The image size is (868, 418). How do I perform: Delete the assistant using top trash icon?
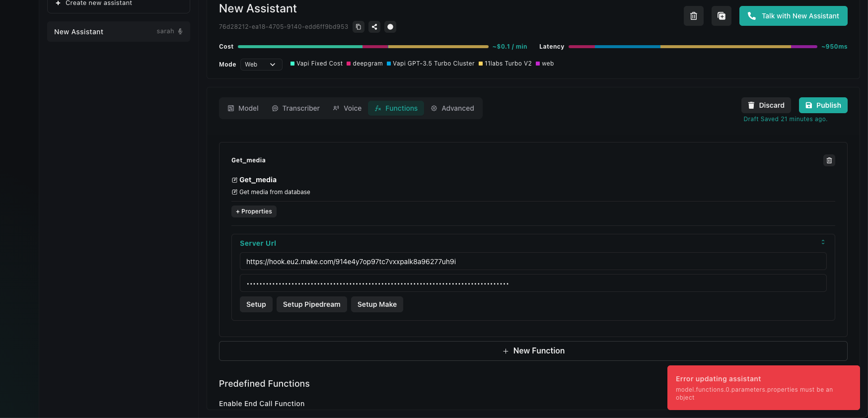click(694, 16)
